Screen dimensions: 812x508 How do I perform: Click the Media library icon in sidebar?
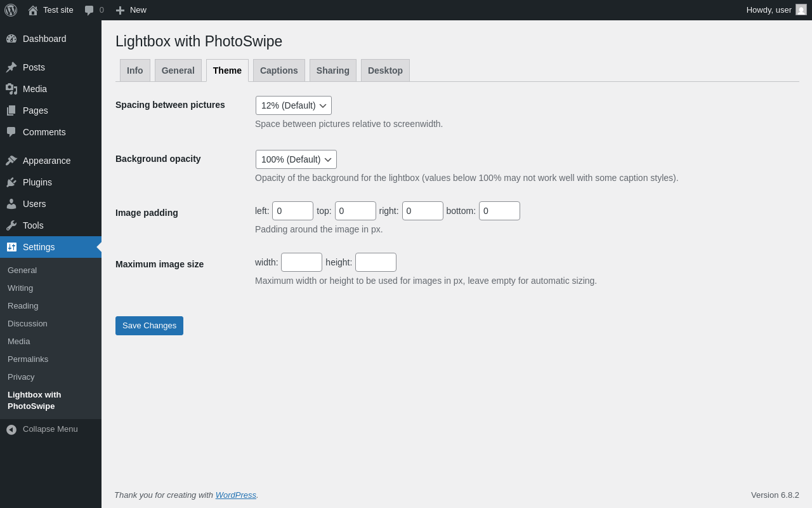[11, 89]
